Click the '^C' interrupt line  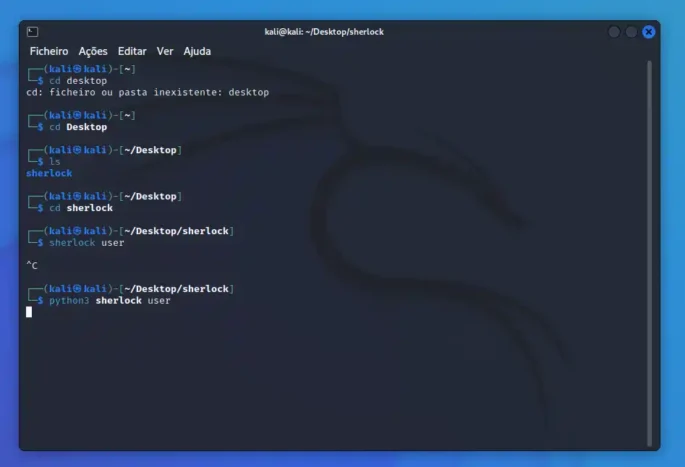32,266
